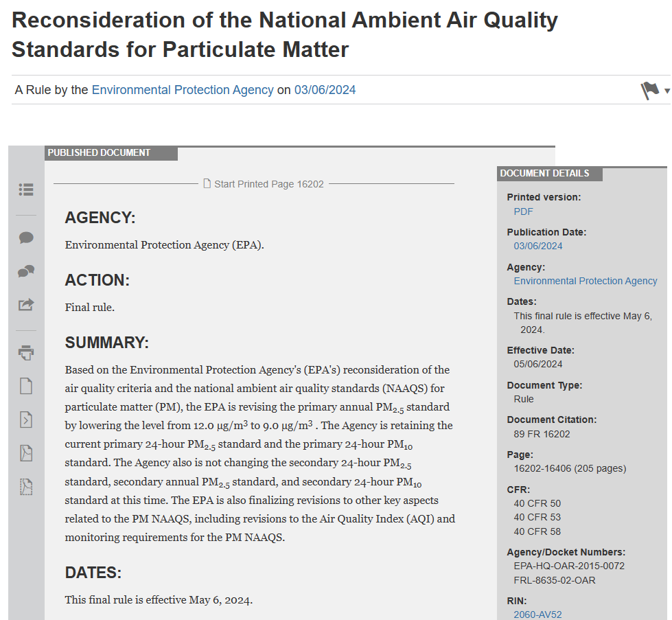The image size is (672, 620).
Task: Click the 40 CFR 58 entry
Action: click(537, 531)
